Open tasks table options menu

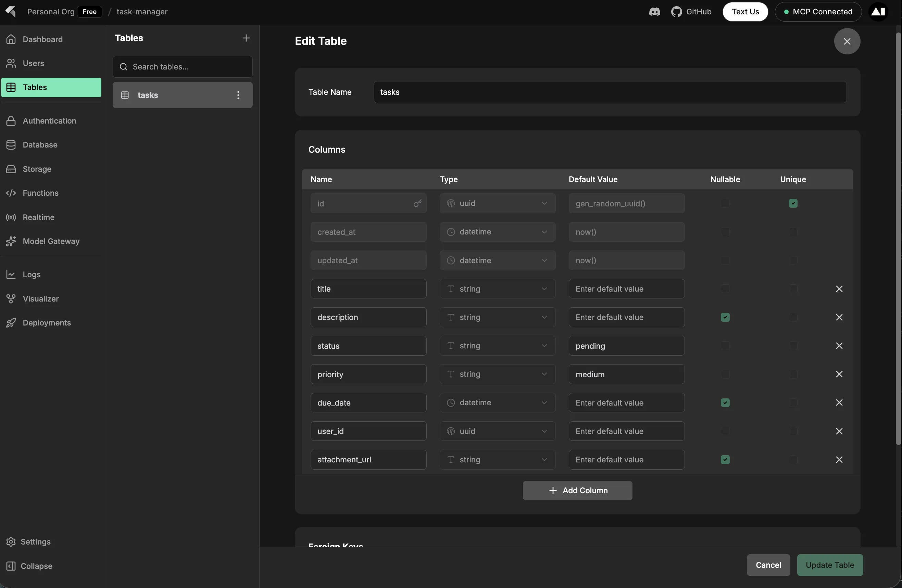click(238, 95)
